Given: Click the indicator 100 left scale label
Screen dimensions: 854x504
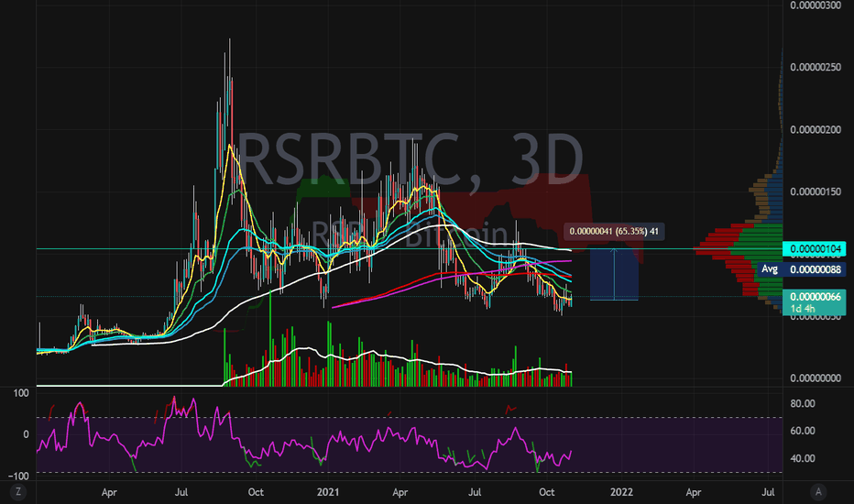Looking at the screenshot, I should click(21, 393).
